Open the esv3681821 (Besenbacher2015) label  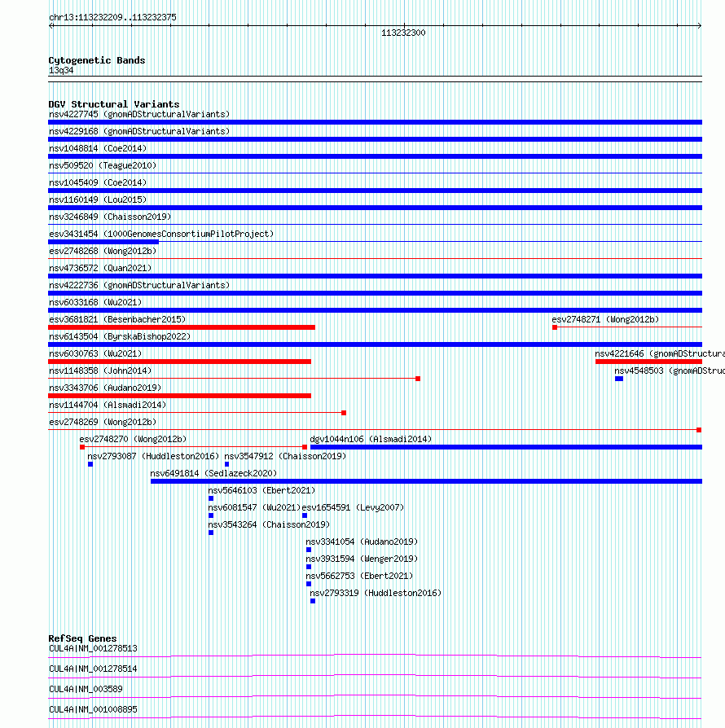pos(117,319)
